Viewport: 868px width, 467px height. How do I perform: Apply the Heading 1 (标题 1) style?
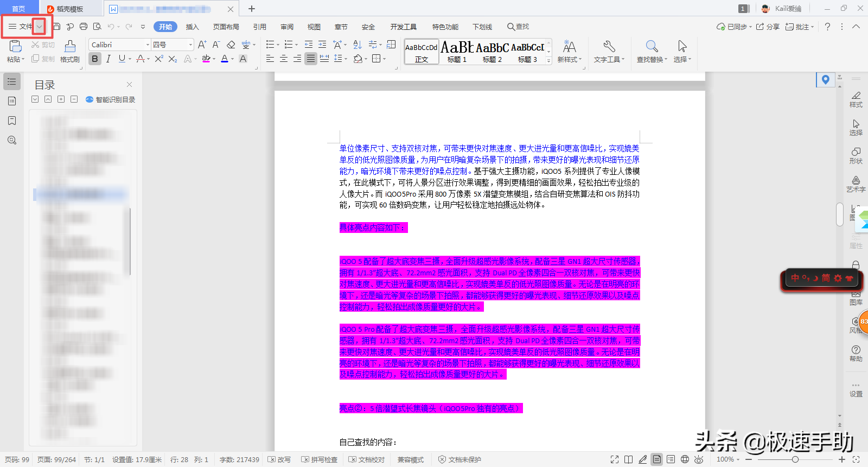[457, 52]
